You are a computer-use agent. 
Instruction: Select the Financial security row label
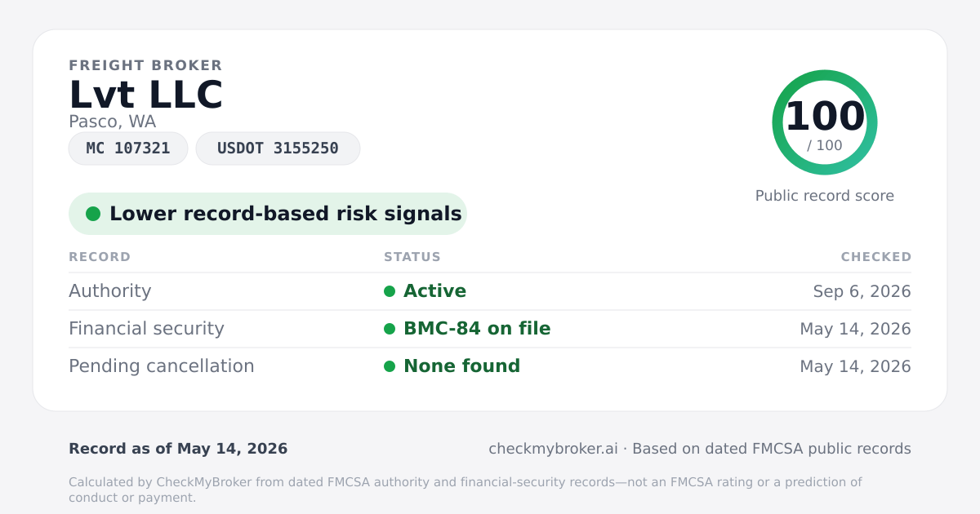146,329
